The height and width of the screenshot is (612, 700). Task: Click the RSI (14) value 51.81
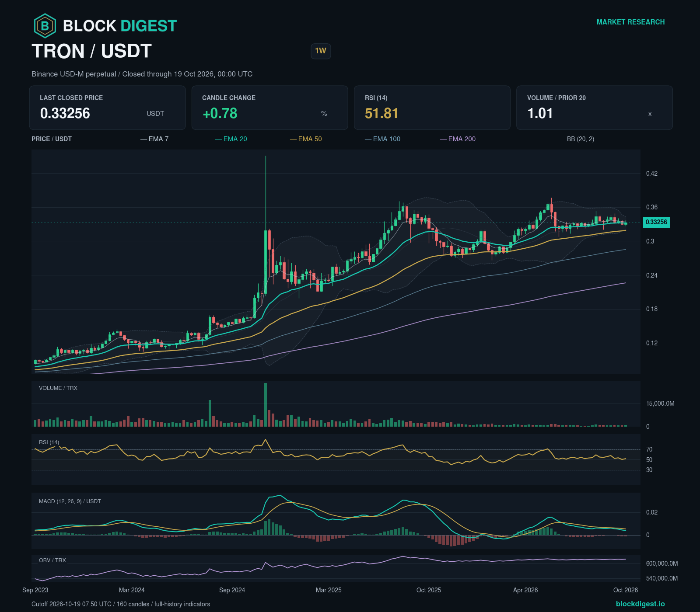381,113
